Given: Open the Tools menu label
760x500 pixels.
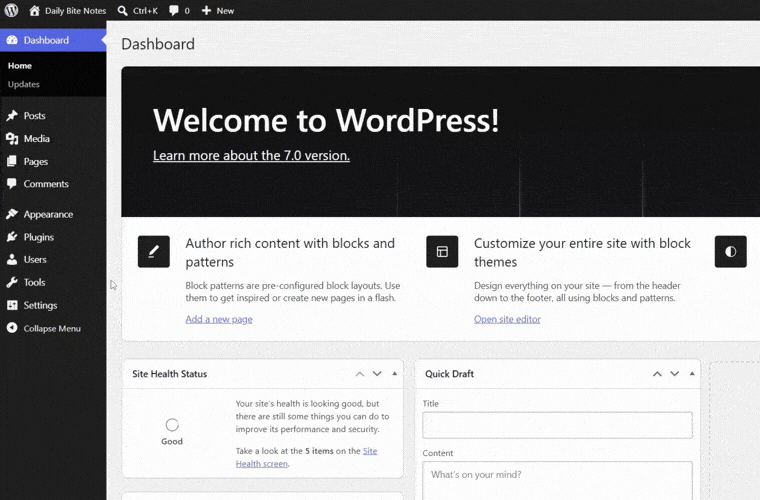Looking at the screenshot, I should click(34, 282).
